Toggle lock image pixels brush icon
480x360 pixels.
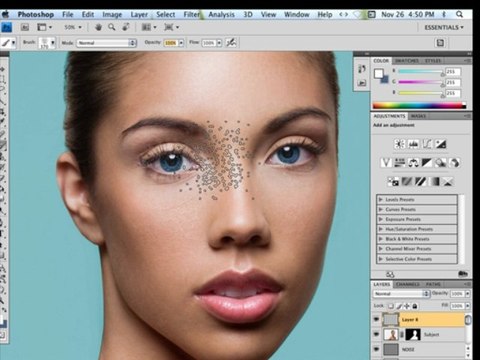(x=399, y=306)
